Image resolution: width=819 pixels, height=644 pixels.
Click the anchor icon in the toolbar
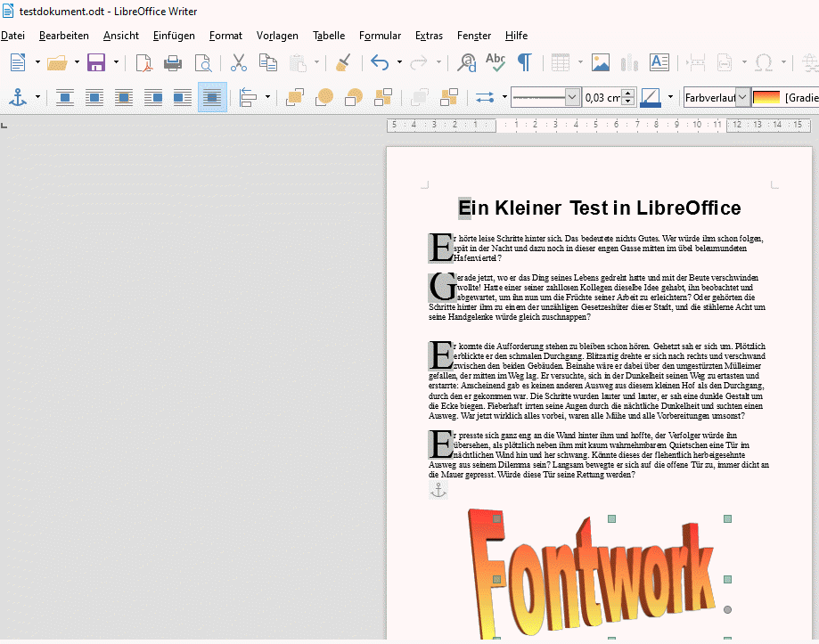point(18,98)
